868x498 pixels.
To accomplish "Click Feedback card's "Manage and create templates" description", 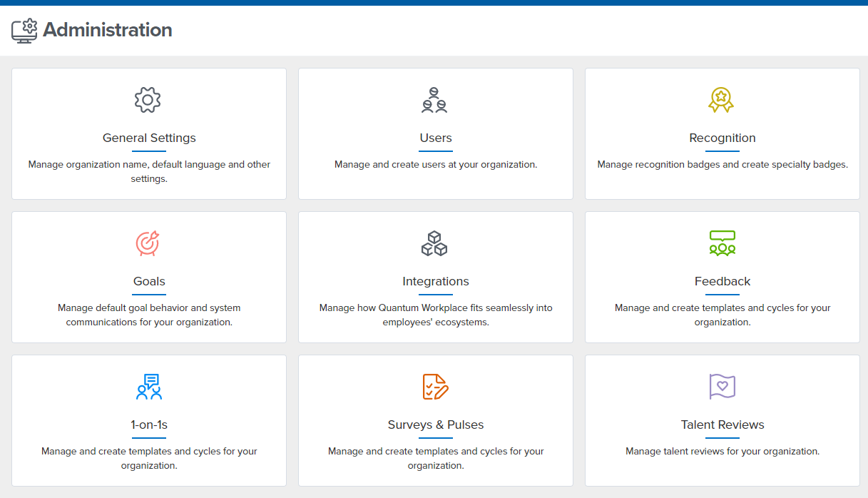I will point(723,315).
